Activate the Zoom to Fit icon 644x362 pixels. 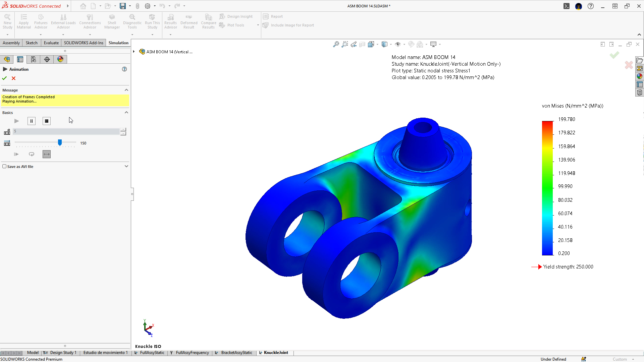pos(336,44)
